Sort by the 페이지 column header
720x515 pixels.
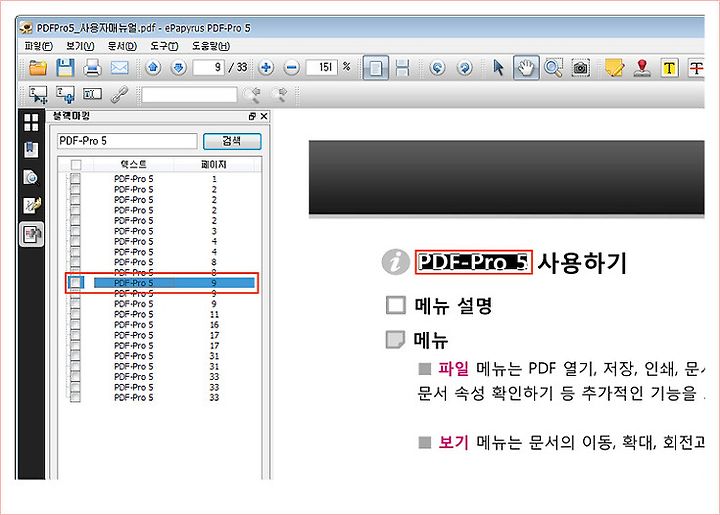pos(214,164)
